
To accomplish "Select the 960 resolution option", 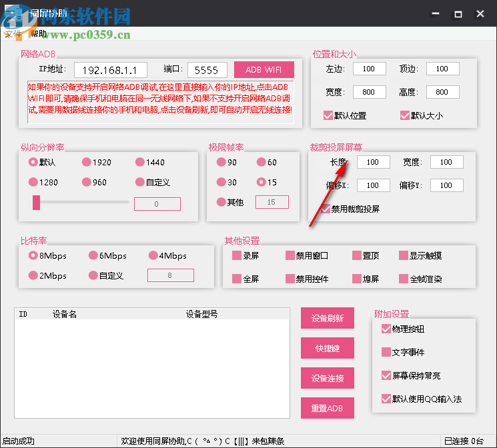I will coord(86,182).
